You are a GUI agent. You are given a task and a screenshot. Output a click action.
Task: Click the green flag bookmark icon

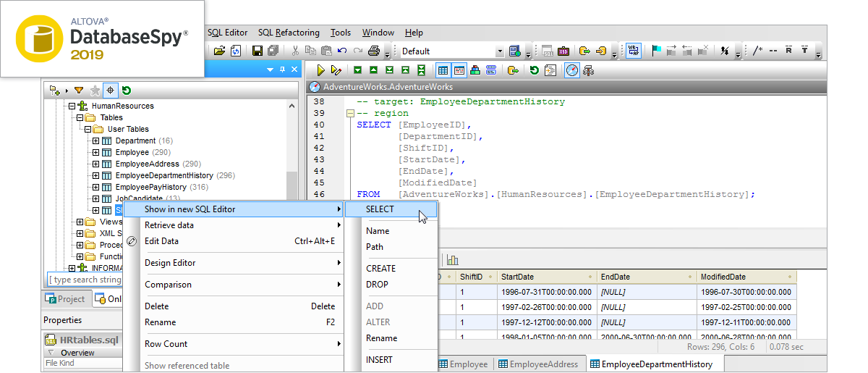pos(656,51)
